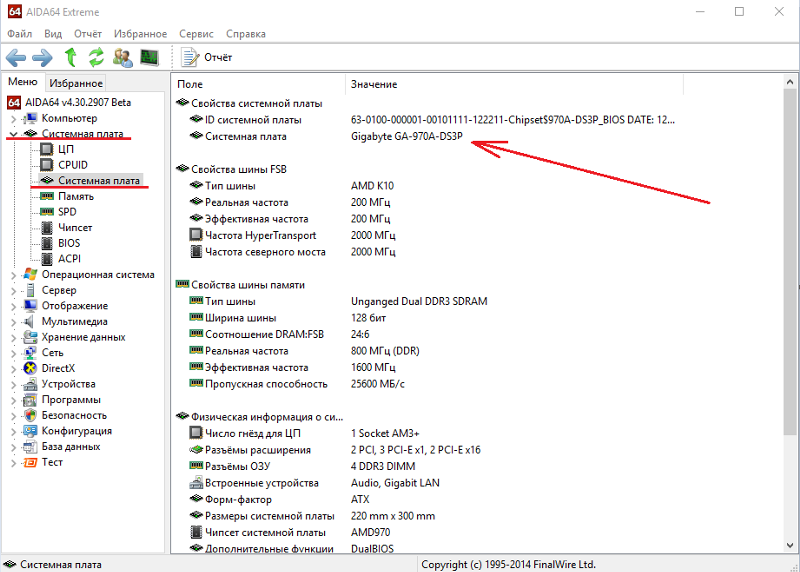Open the Сервис menu
This screenshot has width=800, height=572.
coord(196,34)
